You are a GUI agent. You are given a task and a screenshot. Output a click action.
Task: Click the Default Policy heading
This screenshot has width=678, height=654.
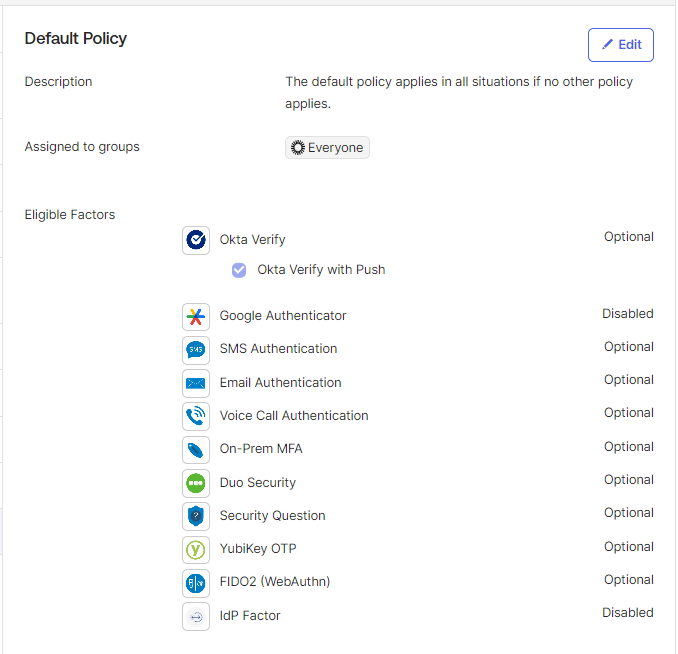(x=76, y=39)
